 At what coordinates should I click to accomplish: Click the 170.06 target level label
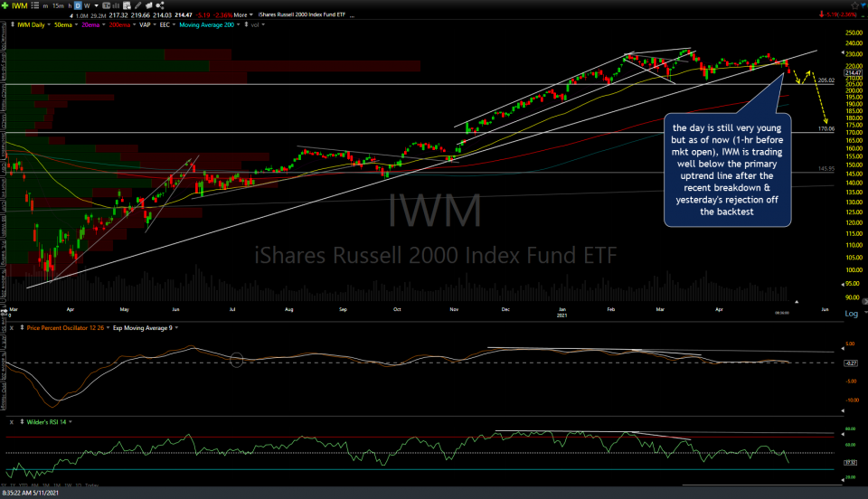pos(826,128)
